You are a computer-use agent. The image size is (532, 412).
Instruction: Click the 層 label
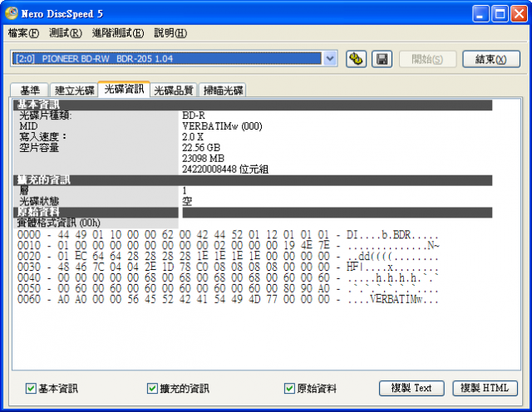(x=24, y=190)
